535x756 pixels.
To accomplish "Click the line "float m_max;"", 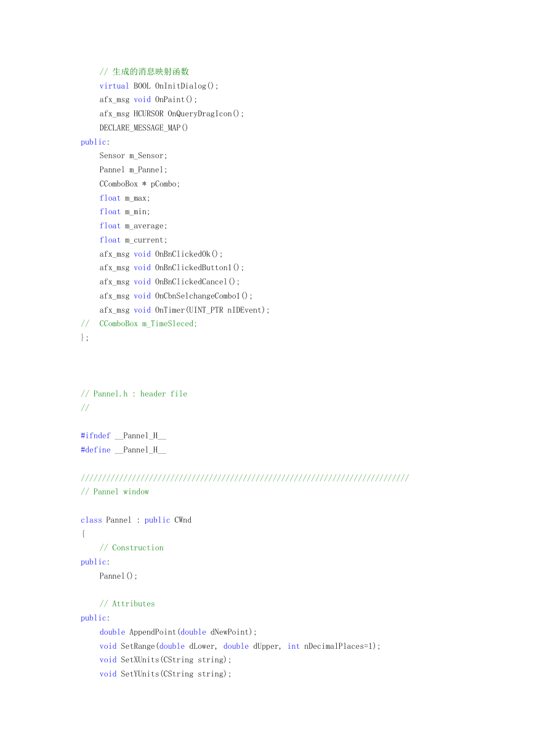I will (x=125, y=198).
